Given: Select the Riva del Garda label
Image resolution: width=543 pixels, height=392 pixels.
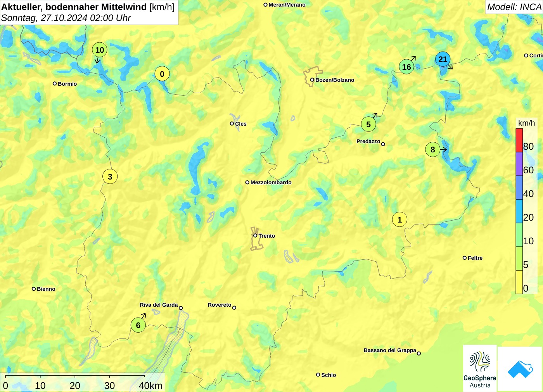Looking at the screenshot, I should pyautogui.click(x=159, y=305).
